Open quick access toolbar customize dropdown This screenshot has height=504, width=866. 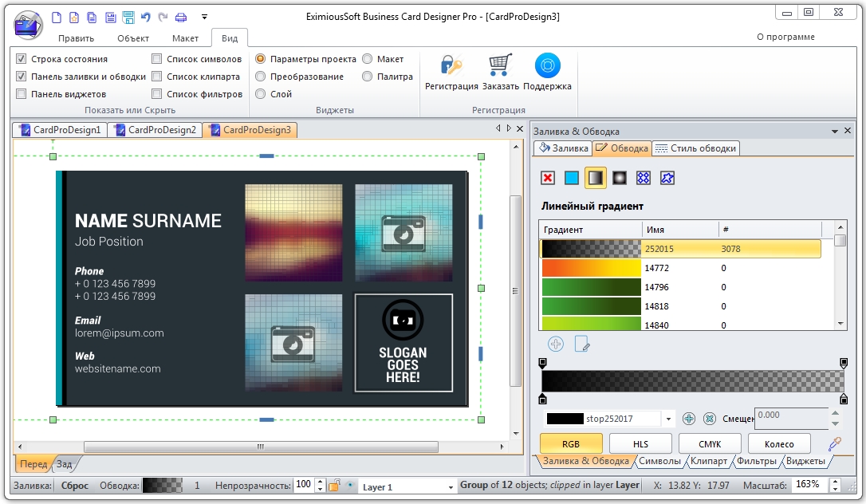point(204,17)
